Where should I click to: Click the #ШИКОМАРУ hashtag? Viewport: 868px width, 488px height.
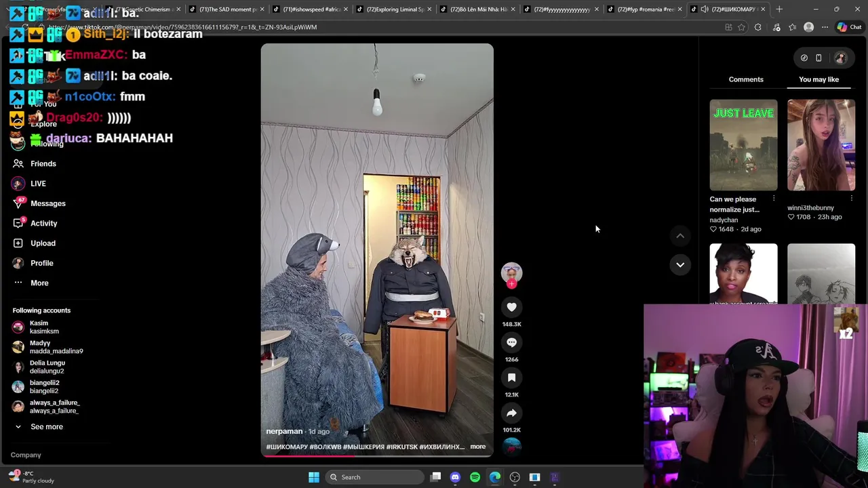point(287,447)
